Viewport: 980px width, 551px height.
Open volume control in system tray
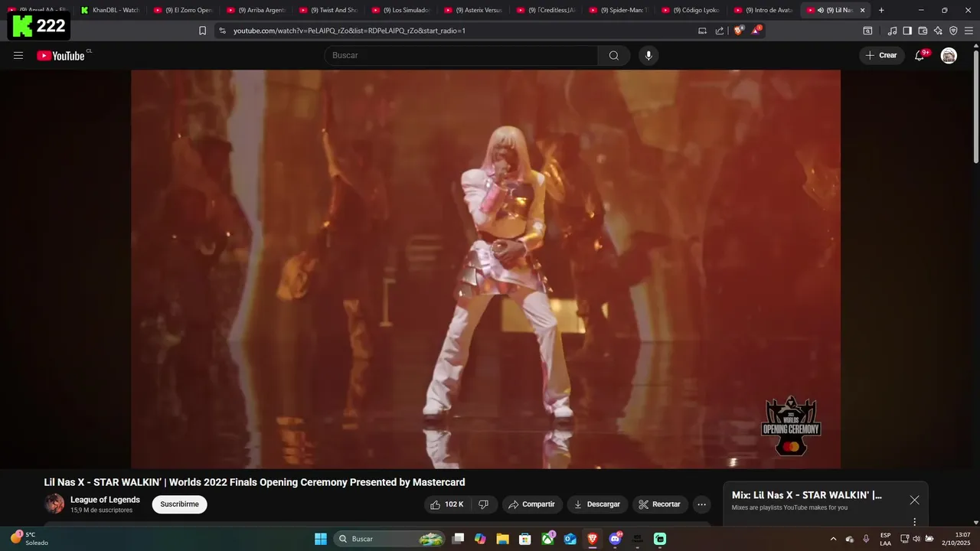(916, 539)
